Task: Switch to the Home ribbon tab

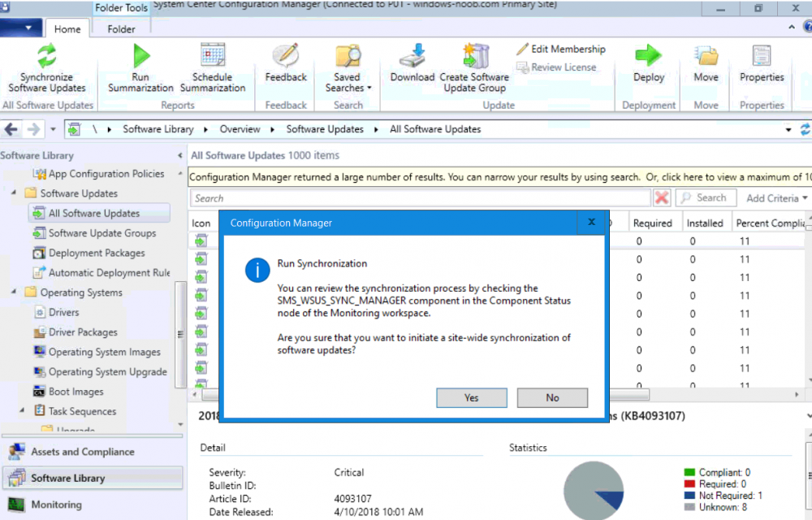Action: (67, 29)
